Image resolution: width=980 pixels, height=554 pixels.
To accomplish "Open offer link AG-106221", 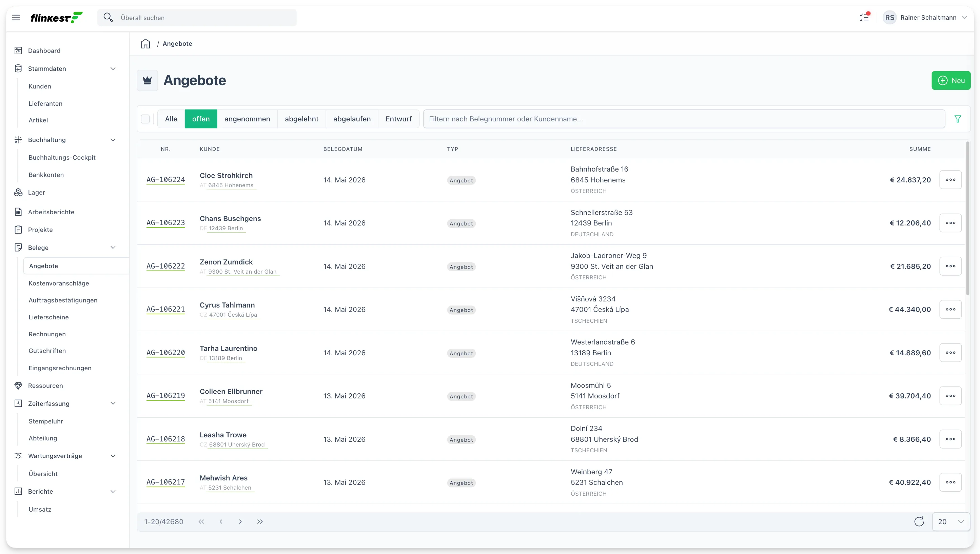I will [x=165, y=309].
